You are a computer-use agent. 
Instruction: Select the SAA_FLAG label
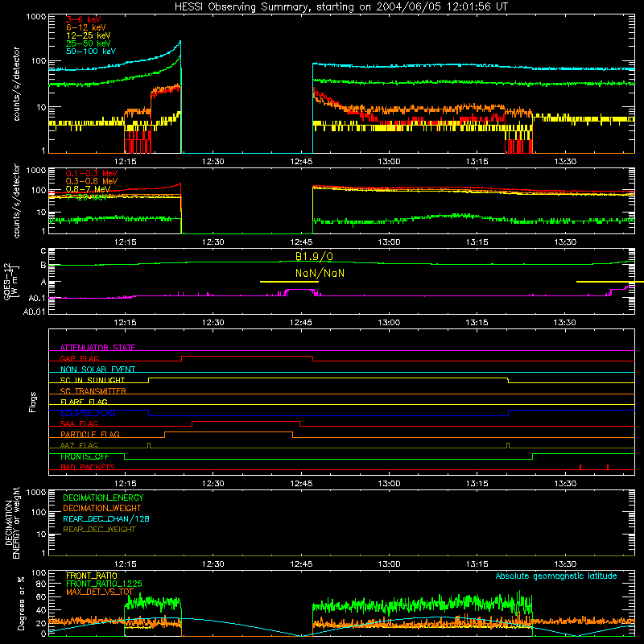point(79,423)
